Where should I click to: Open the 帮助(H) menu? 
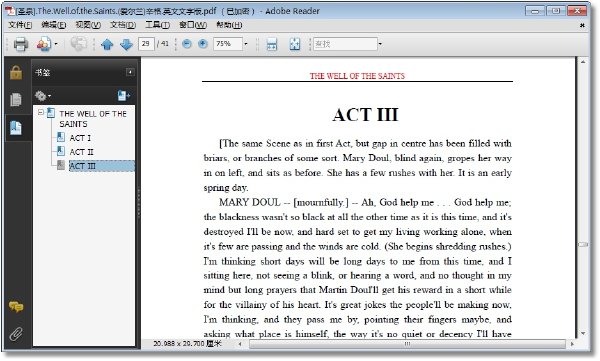(229, 25)
